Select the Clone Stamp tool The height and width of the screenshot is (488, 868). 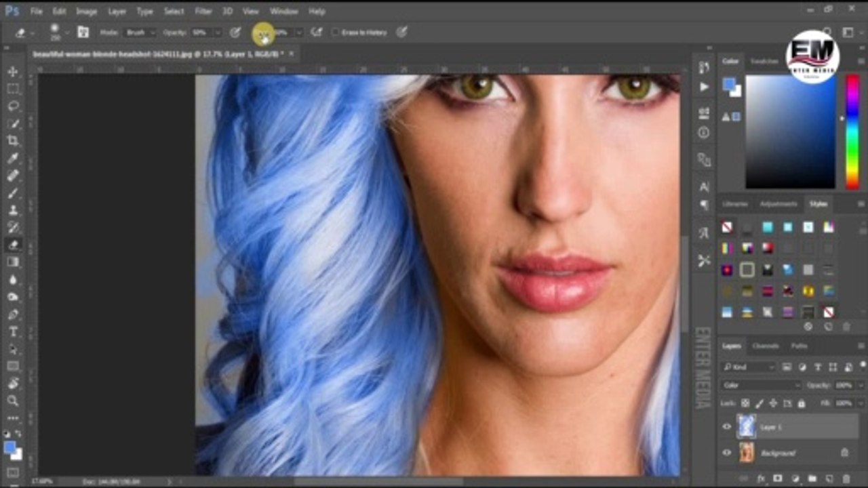click(x=13, y=210)
